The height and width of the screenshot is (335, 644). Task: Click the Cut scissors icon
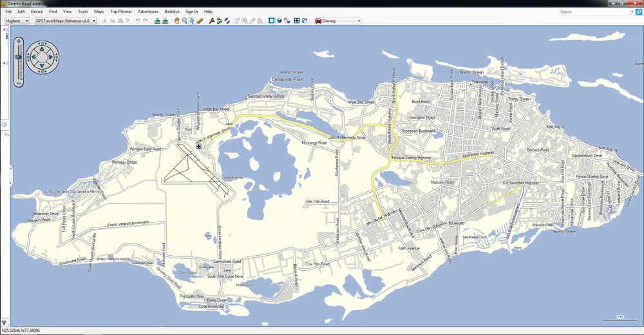pyautogui.click(x=104, y=21)
